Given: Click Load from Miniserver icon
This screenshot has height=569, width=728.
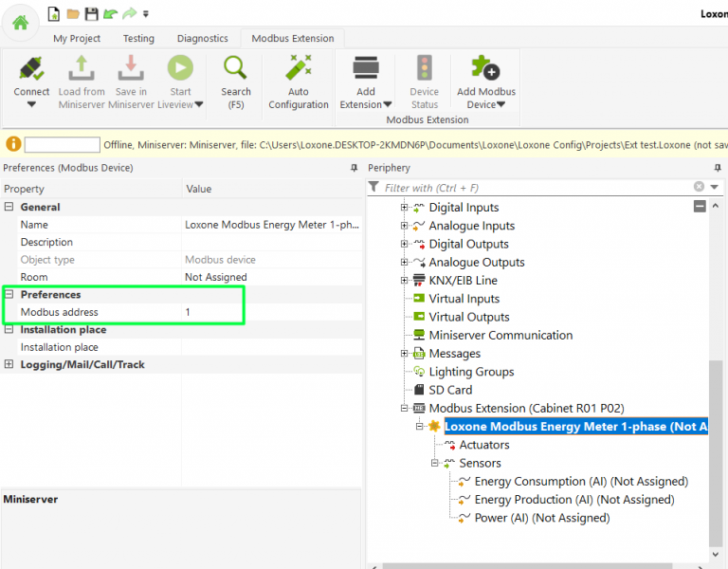Looking at the screenshot, I should [82, 70].
